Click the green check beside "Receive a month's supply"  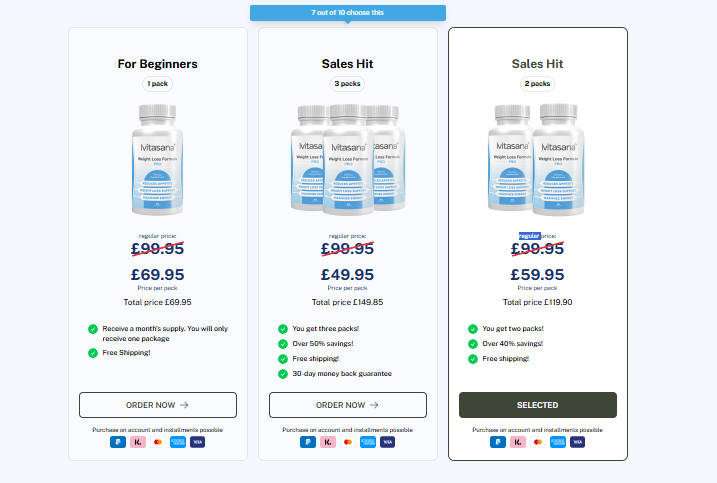(x=93, y=328)
